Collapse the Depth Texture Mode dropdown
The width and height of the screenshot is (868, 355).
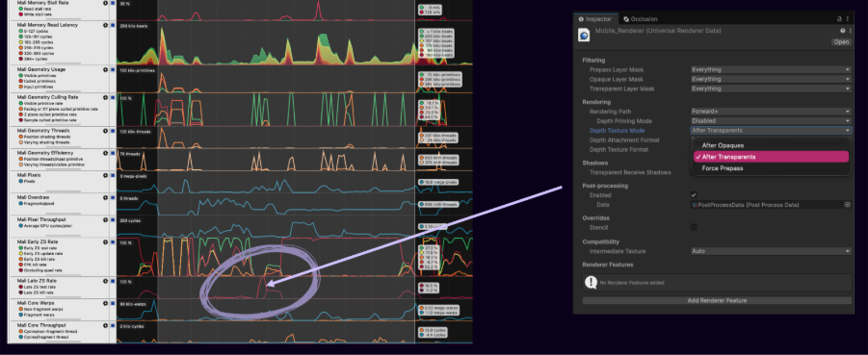click(x=771, y=131)
